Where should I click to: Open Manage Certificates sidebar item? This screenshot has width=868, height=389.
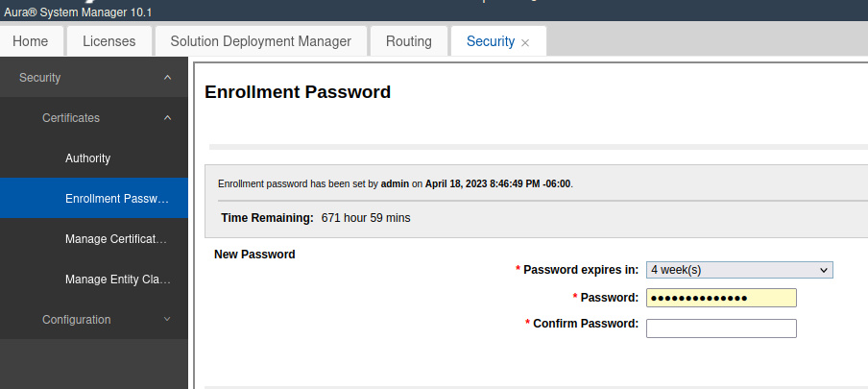pyautogui.click(x=117, y=239)
